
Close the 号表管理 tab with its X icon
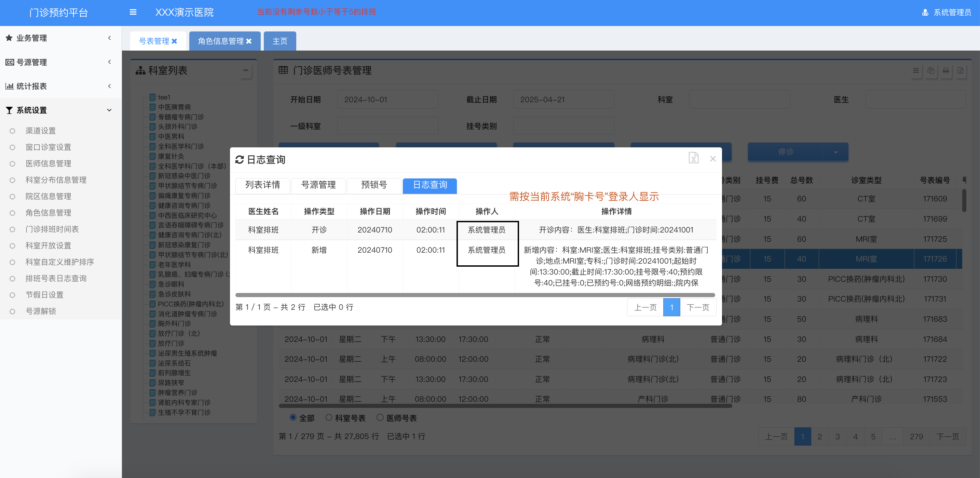[x=175, y=41]
